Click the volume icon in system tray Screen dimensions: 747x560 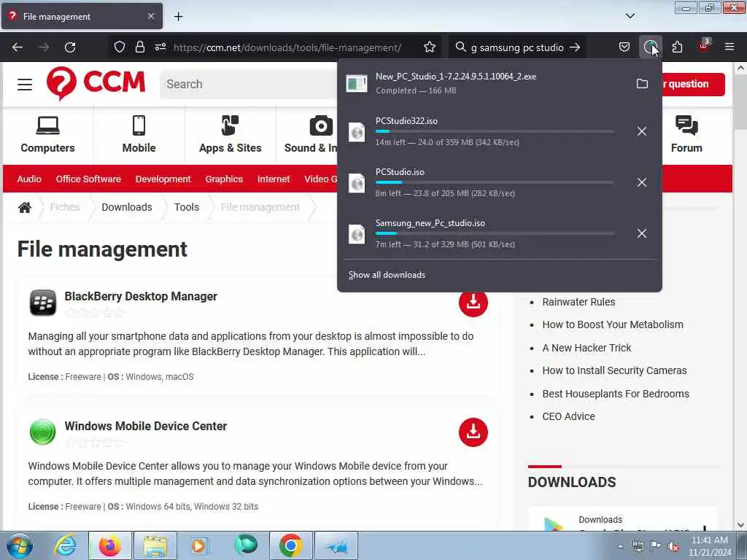(x=673, y=547)
